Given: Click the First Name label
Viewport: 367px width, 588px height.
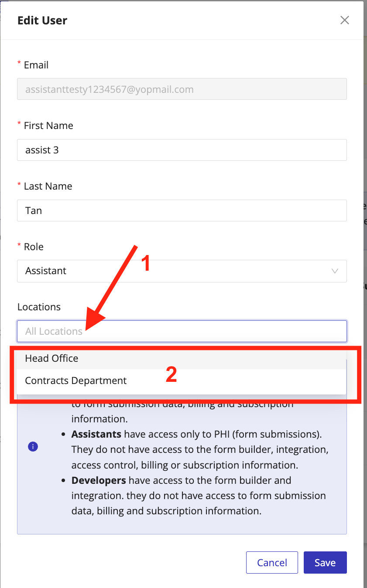Looking at the screenshot, I should click(x=48, y=126).
